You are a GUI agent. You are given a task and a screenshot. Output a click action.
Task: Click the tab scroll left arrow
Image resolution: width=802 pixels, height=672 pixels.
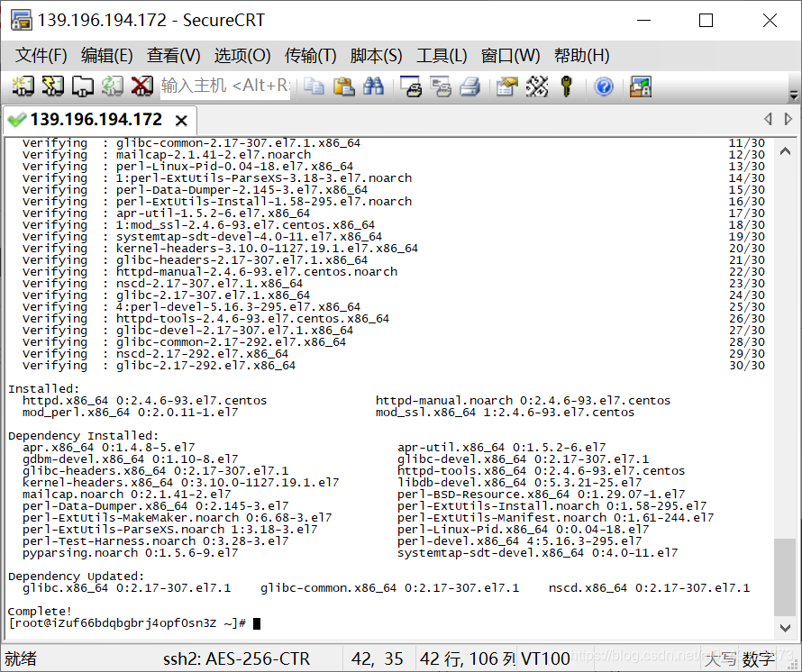(x=769, y=119)
